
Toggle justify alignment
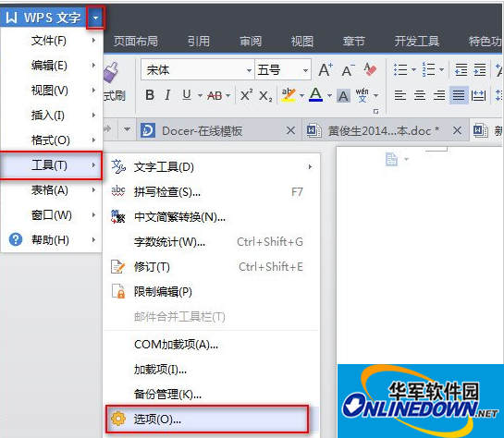[459, 95]
